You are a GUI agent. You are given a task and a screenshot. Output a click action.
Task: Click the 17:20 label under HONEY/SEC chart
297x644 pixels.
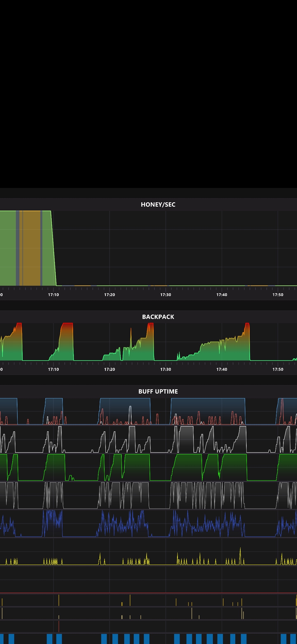pos(110,295)
